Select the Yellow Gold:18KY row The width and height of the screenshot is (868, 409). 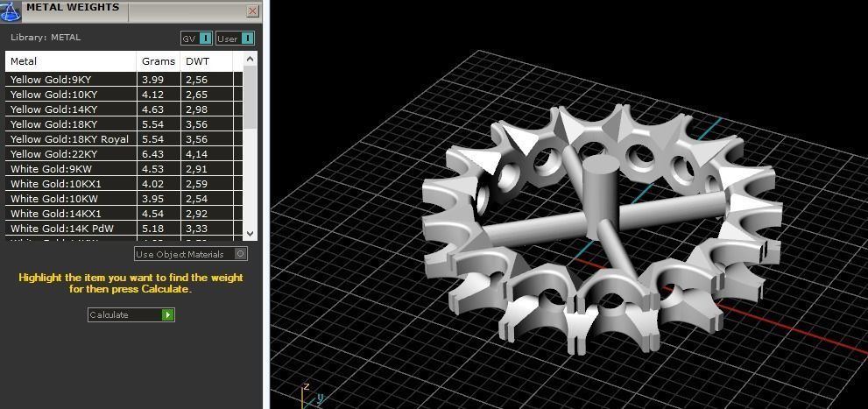tap(124, 124)
